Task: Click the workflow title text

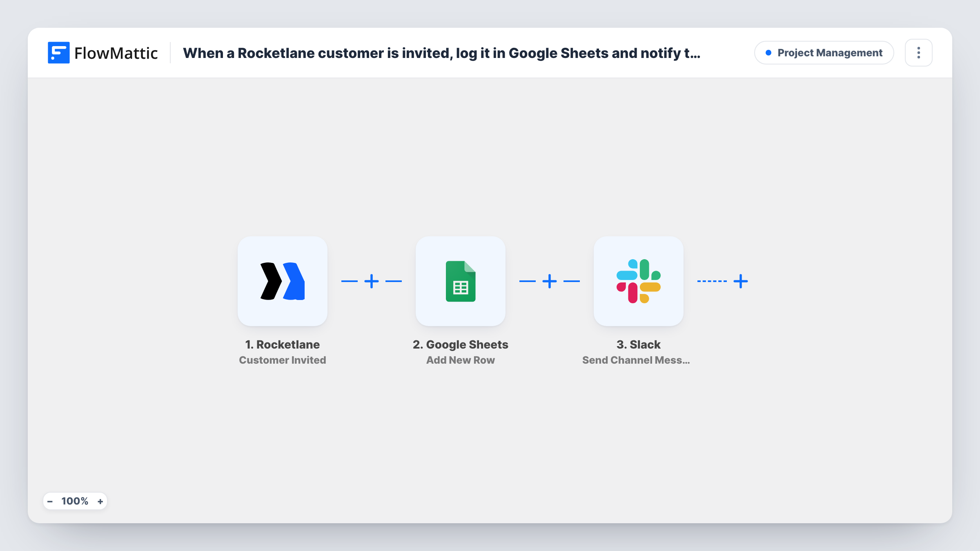Action: pyautogui.click(x=441, y=53)
